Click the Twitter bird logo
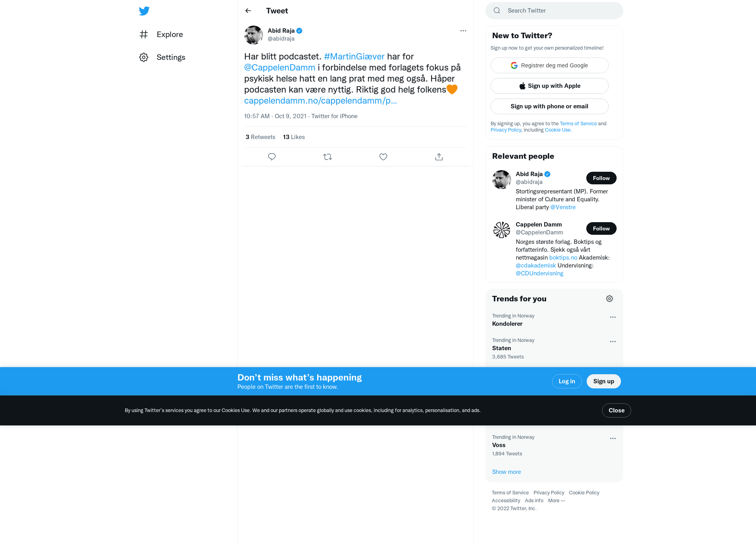This screenshot has width=756, height=544. point(144,11)
